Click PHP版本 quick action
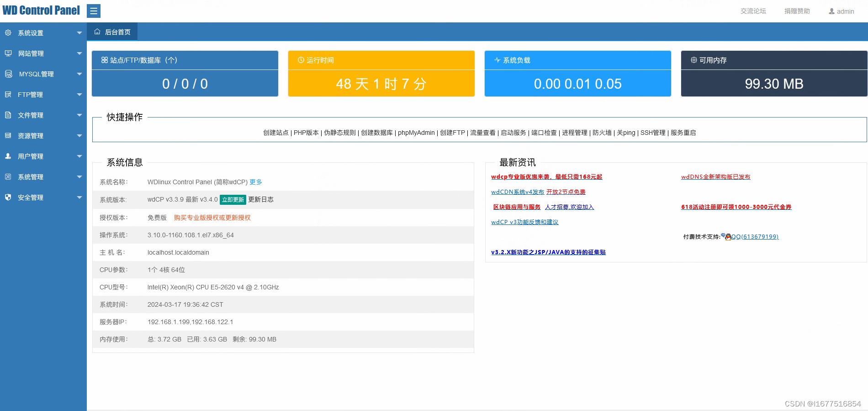868x411 pixels. click(306, 133)
